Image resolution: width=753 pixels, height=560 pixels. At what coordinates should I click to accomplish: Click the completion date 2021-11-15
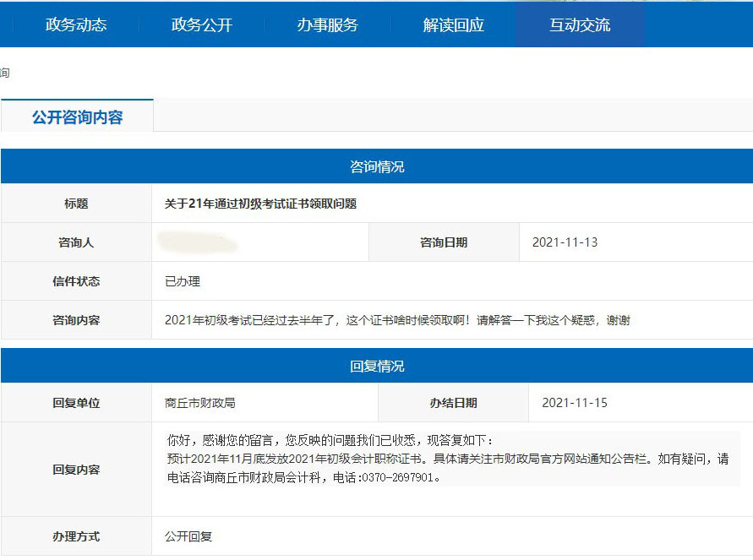pyautogui.click(x=568, y=402)
